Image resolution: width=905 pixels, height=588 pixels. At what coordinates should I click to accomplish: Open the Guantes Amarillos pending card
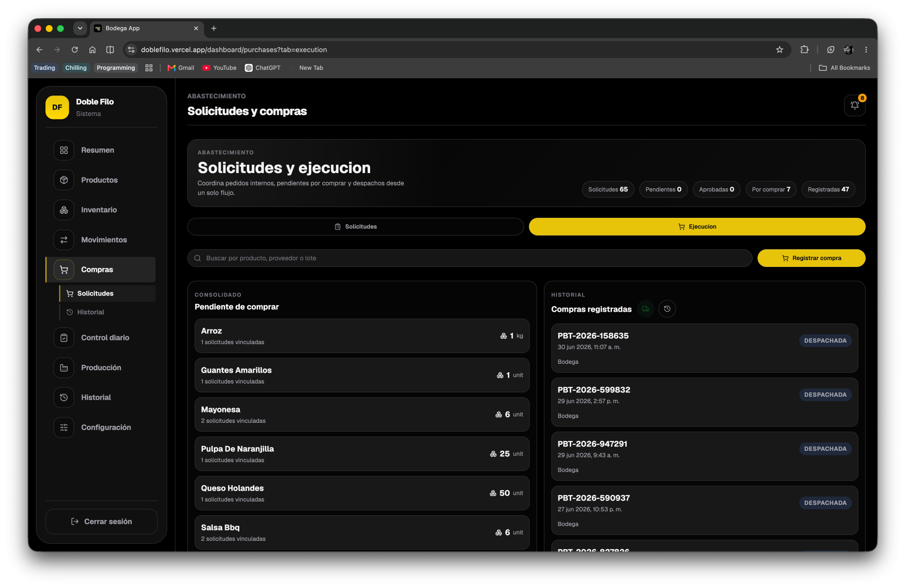(x=362, y=375)
